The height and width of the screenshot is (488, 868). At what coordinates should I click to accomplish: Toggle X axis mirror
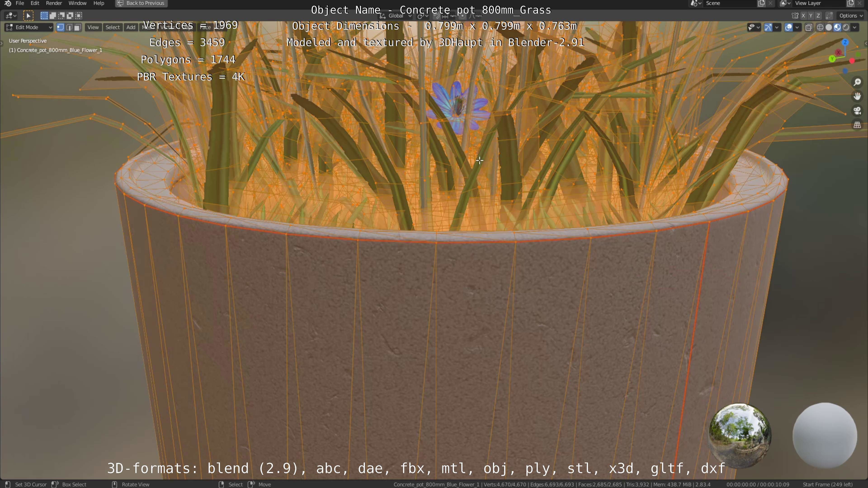pyautogui.click(x=803, y=16)
